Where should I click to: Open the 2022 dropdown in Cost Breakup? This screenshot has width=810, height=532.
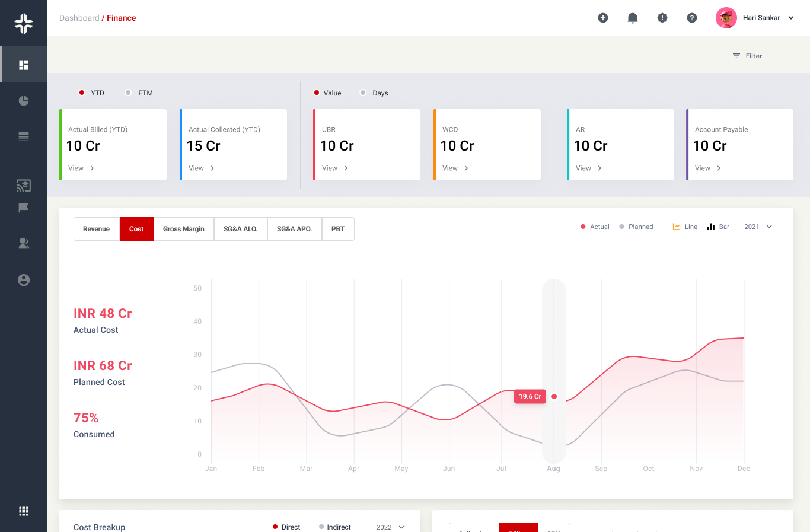[390, 527]
